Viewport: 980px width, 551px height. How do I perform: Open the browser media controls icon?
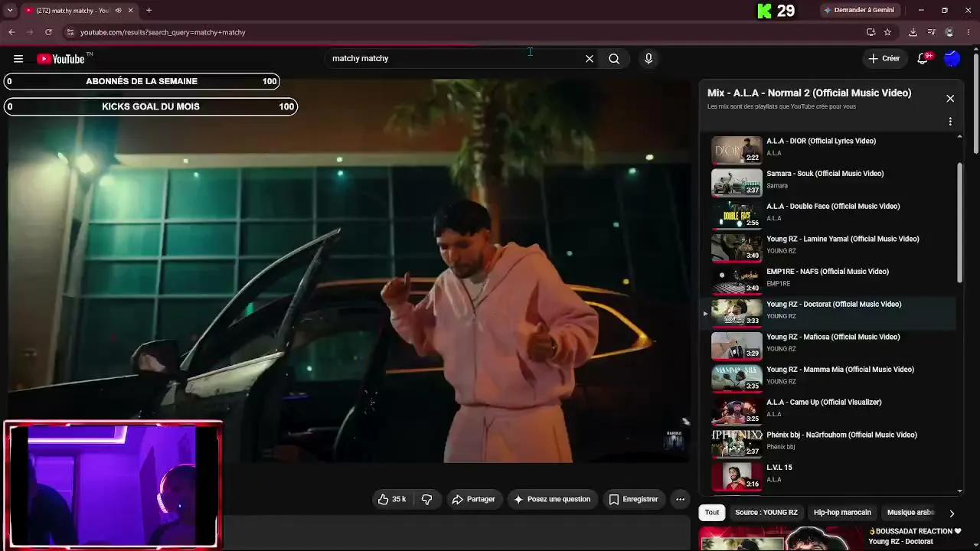coord(931,32)
